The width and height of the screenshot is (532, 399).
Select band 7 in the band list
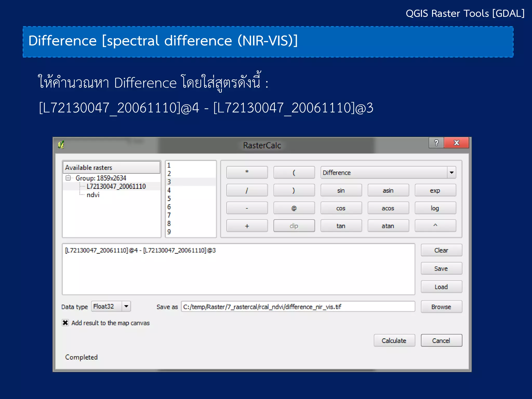tap(191, 215)
